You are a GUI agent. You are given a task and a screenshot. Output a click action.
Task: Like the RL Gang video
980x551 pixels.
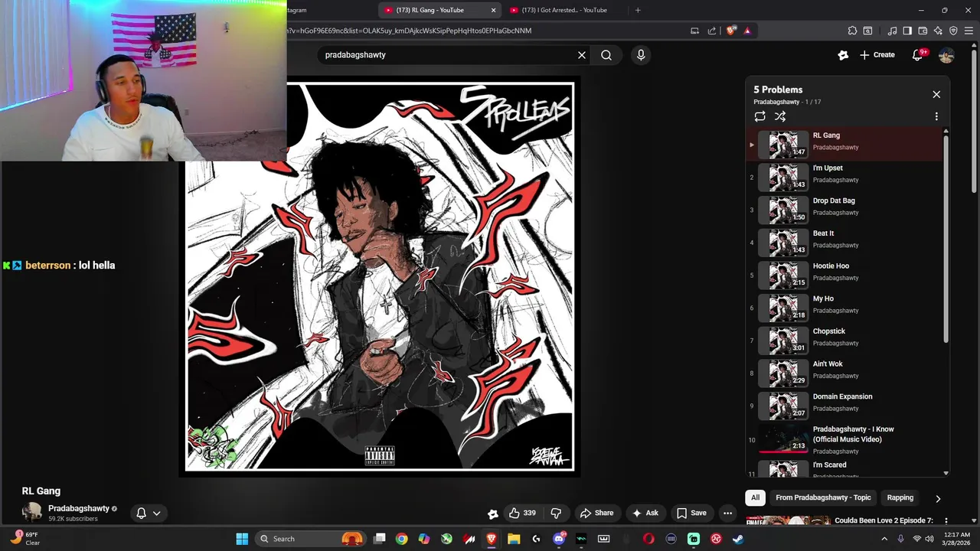[522, 513]
